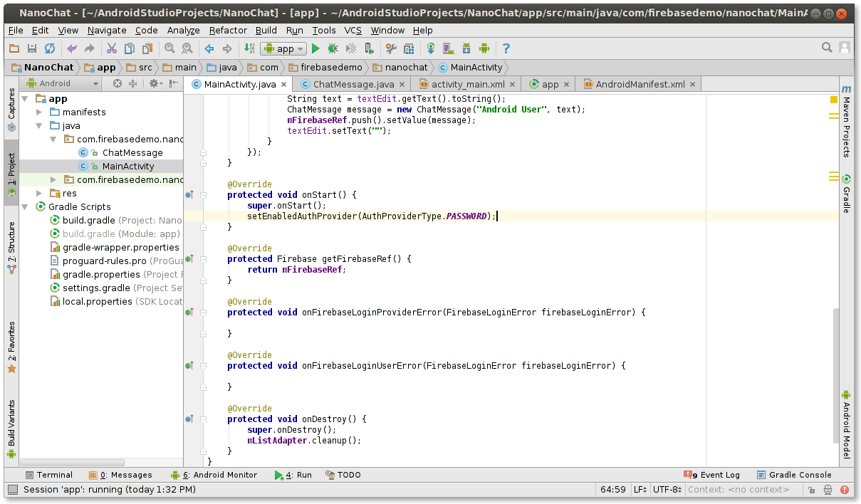Open the UTF-8 encoding selector

coord(667,490)
